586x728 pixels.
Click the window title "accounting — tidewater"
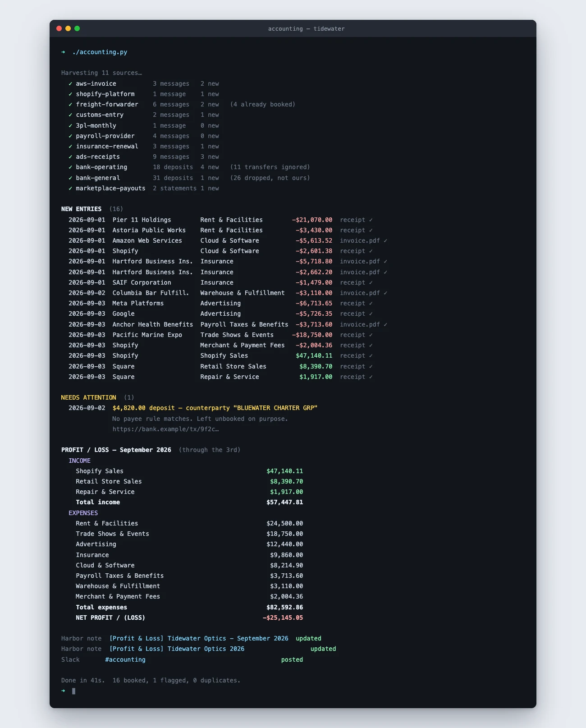point(306,28)
